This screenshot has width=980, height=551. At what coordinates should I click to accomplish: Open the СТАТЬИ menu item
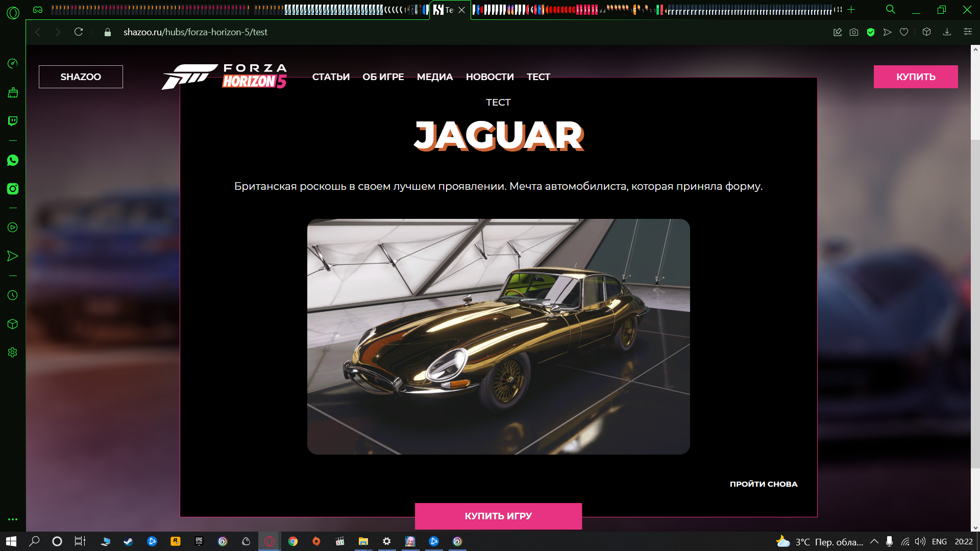(331, 77)
